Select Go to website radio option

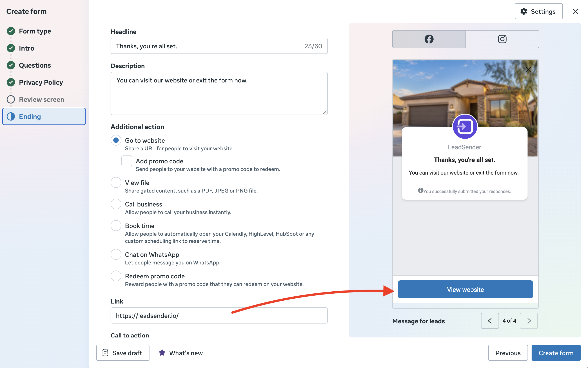[x=116, y=140]
